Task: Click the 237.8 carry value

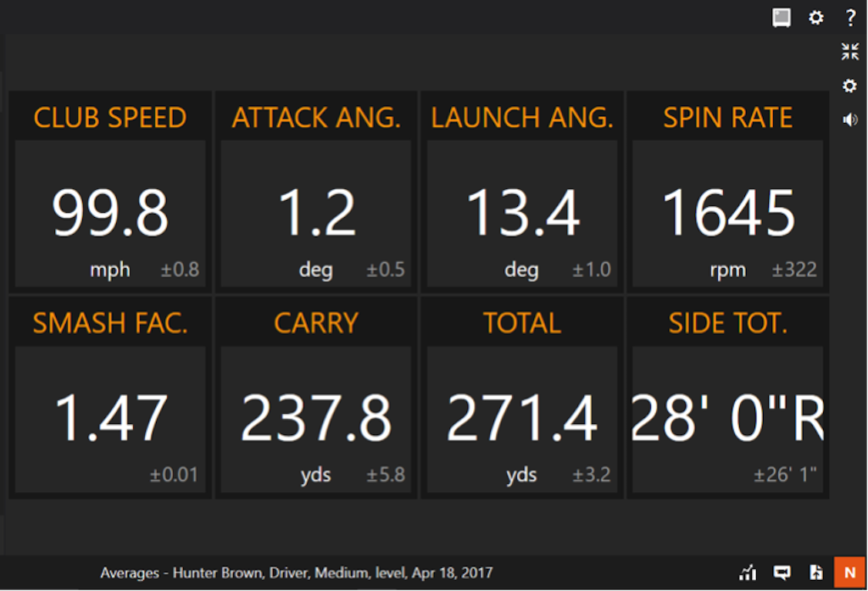Action: click(x=316, y=418)
